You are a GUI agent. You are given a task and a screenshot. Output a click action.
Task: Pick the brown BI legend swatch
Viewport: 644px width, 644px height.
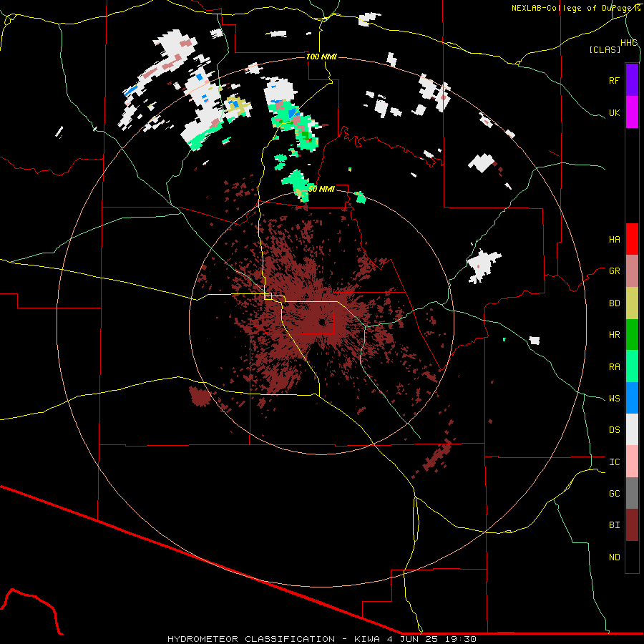pos(632,525)
